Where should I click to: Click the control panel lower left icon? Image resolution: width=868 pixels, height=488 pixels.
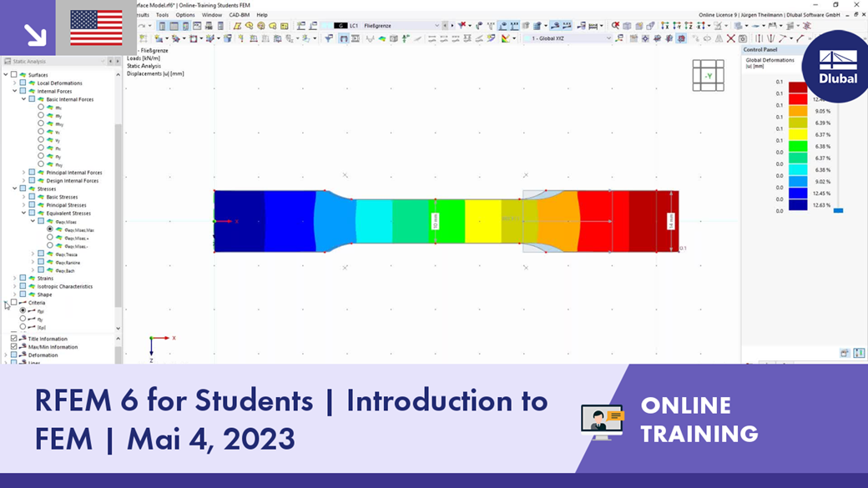844,353
